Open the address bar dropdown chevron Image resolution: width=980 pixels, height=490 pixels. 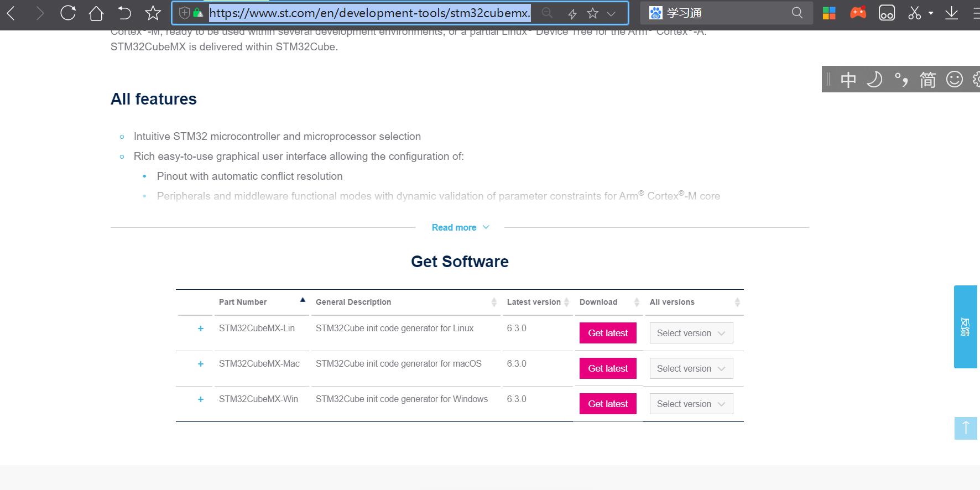click(x=611, y=13)
